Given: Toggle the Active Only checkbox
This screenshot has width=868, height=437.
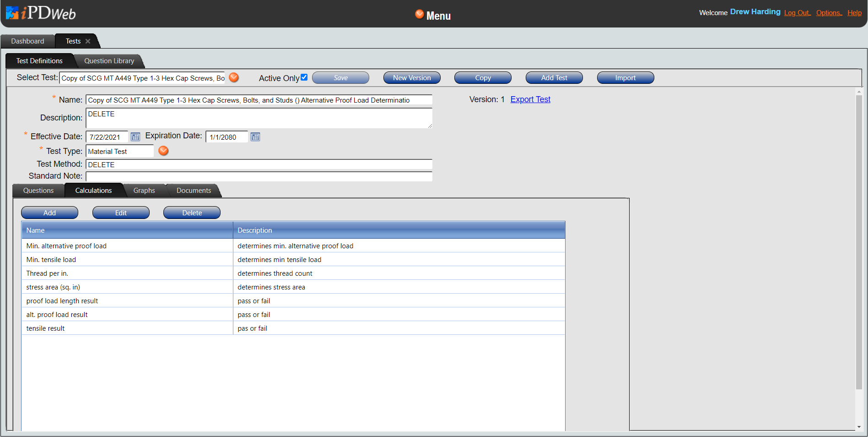Looking at the screenshot, I should pos(304,77).
